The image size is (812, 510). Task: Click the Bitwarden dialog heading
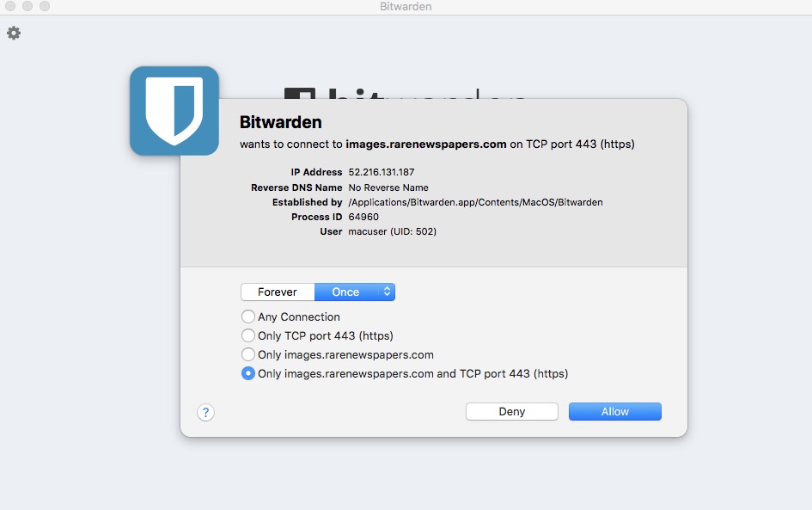(x=281, y=122)
